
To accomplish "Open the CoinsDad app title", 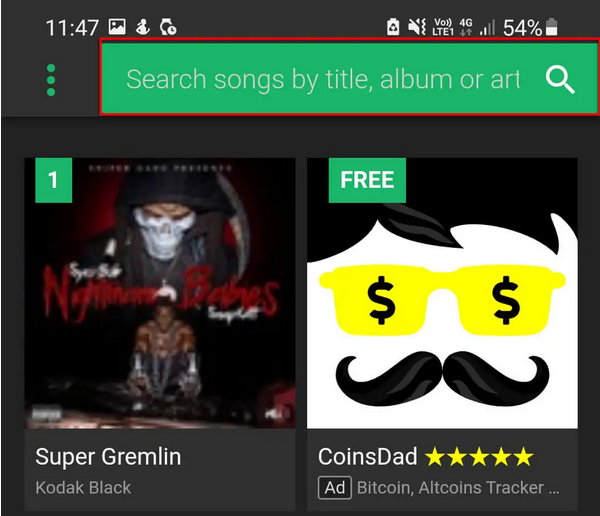I will point(367,457).
